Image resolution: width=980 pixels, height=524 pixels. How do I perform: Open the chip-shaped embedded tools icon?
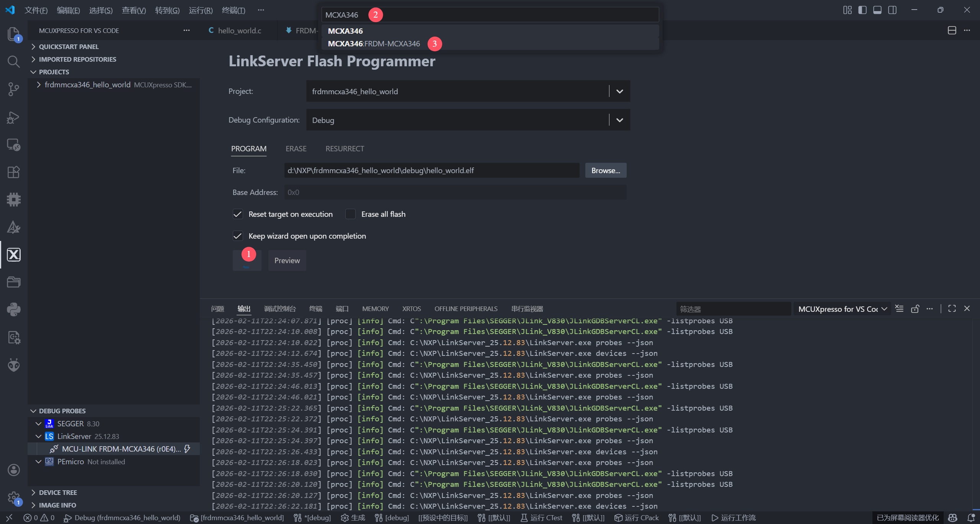[14, 200]
